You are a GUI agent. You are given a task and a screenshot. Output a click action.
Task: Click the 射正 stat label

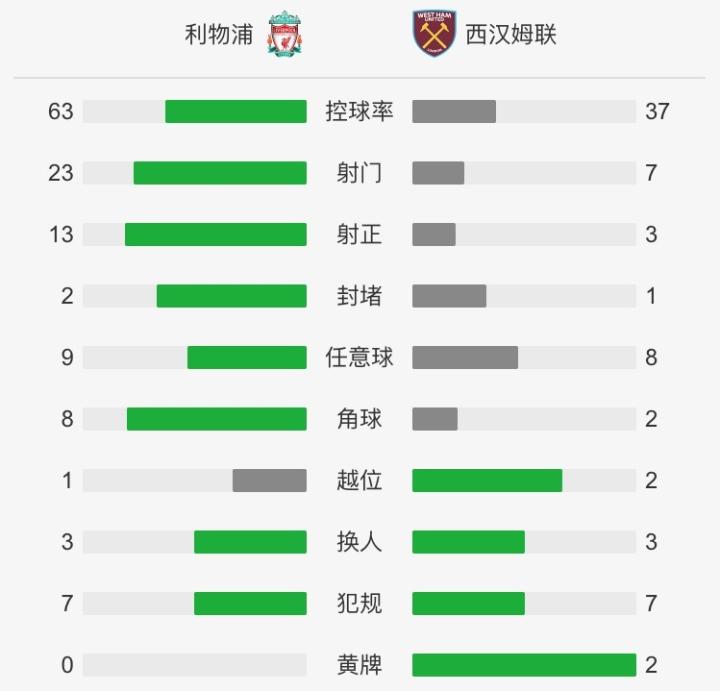click(359, 235)
